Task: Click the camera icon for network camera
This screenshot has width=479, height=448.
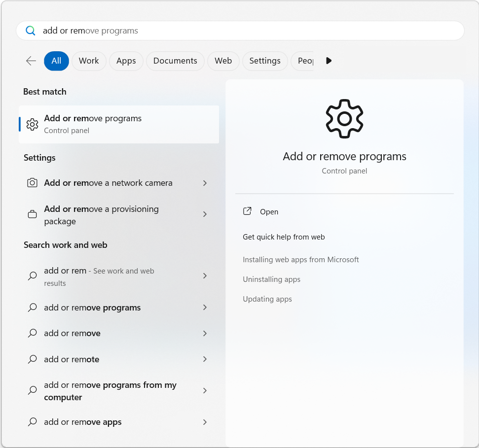Action: 32,183
